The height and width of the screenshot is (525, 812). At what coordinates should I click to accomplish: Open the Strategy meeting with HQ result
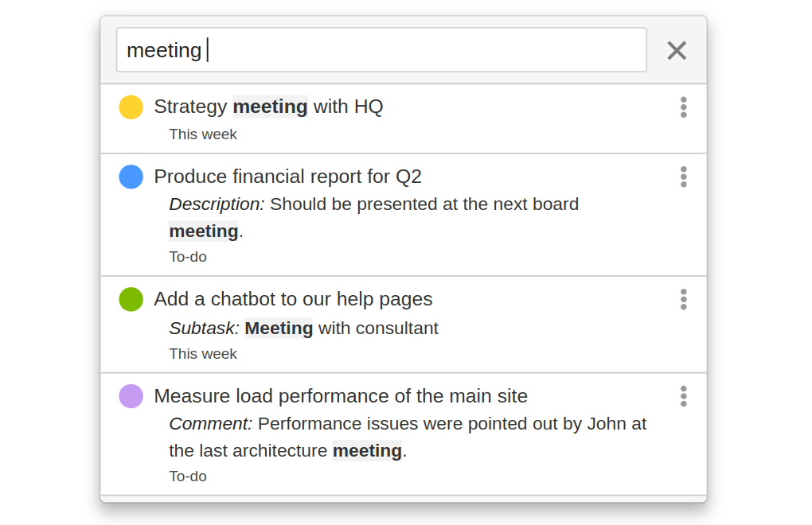[268, 107]
